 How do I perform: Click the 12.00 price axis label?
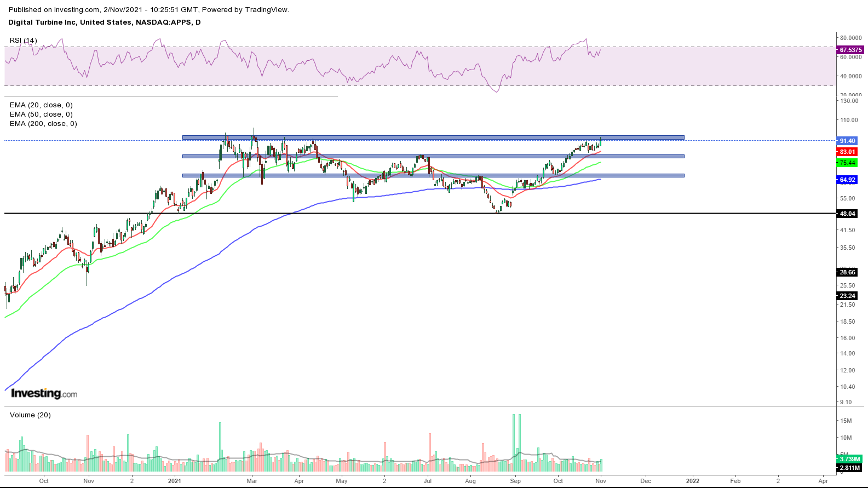[848, 370]
